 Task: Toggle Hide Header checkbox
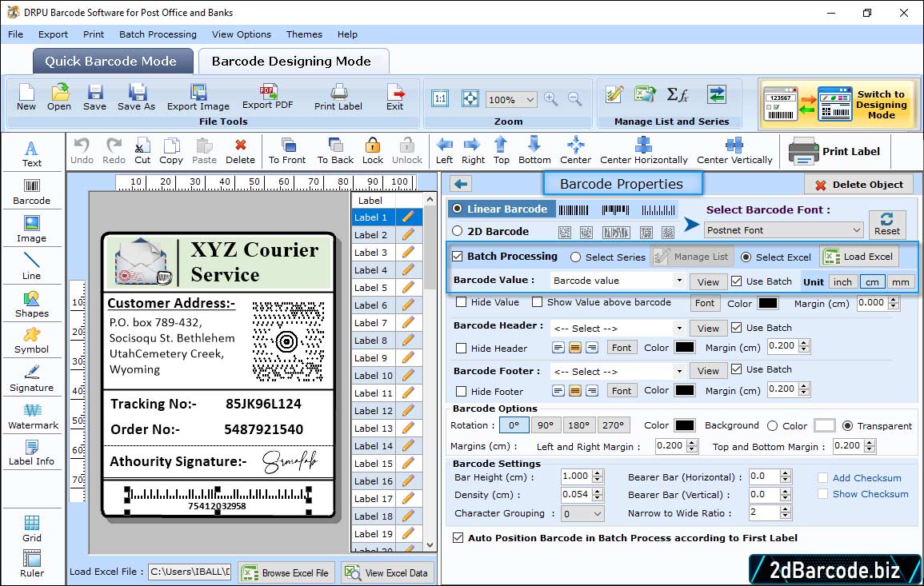(462, 348)
